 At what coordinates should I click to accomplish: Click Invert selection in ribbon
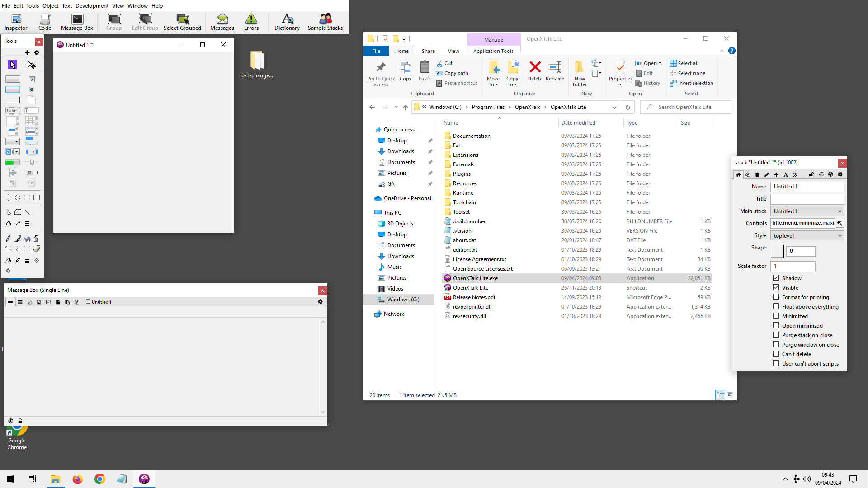pos(691,83)
